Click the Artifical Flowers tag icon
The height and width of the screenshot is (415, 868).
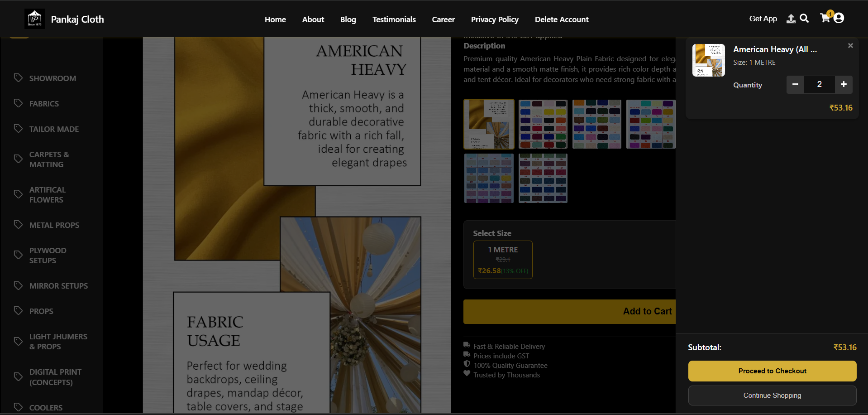click(18, 194)
